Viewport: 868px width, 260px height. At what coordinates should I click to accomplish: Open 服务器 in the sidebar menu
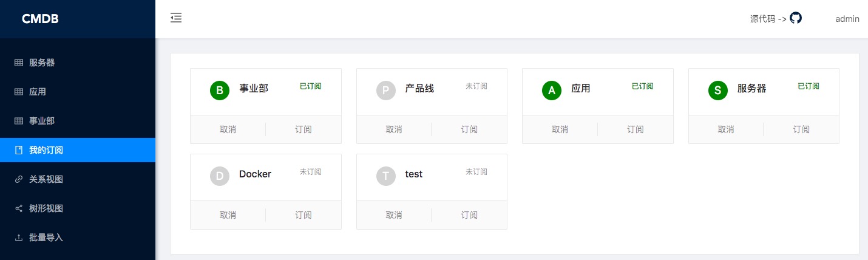42,63
